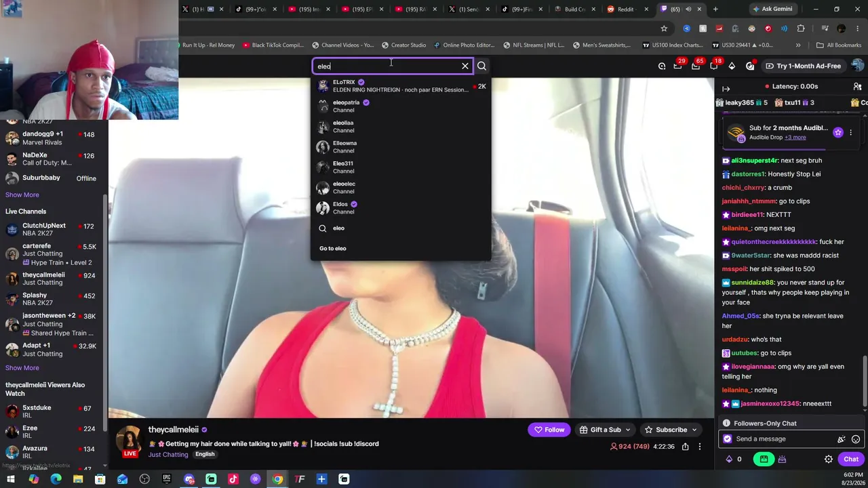Open the chat community users icon
Screen dimensions: 868x488
coord(857,87)
